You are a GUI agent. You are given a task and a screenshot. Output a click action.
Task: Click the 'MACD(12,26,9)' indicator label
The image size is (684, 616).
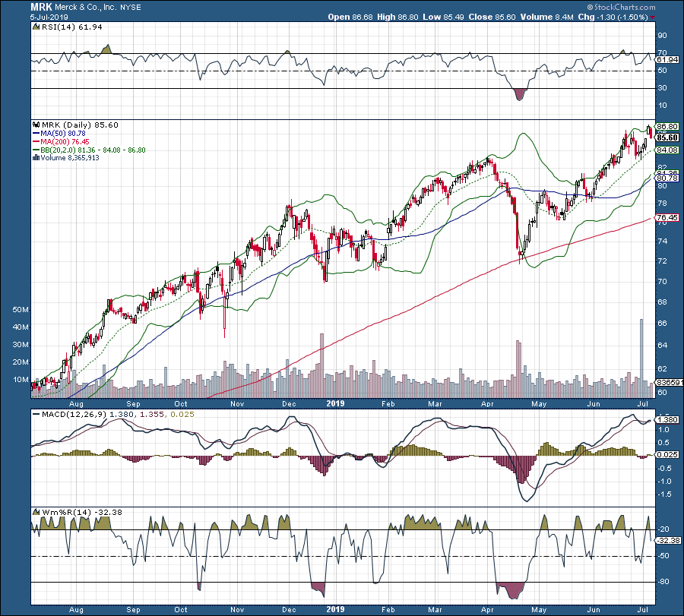tap(74, 415)
